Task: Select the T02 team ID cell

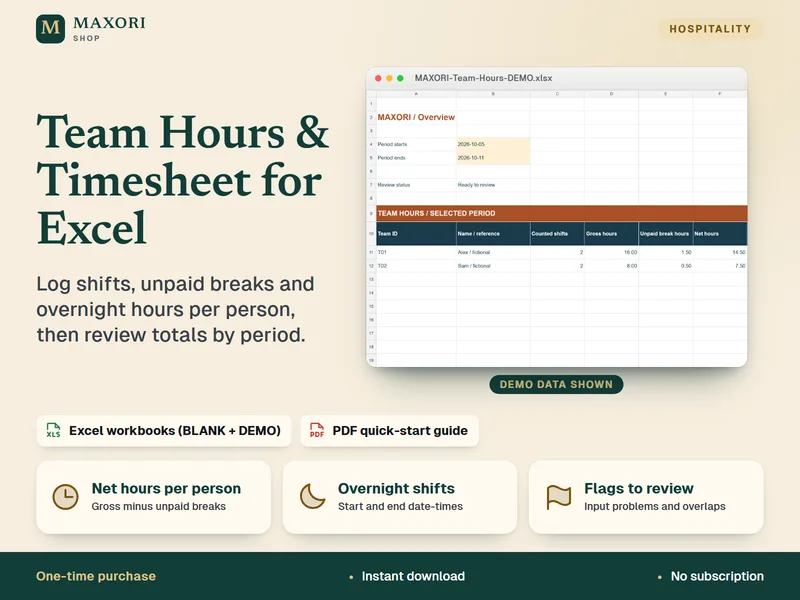Action: click(x=416, y=266)
